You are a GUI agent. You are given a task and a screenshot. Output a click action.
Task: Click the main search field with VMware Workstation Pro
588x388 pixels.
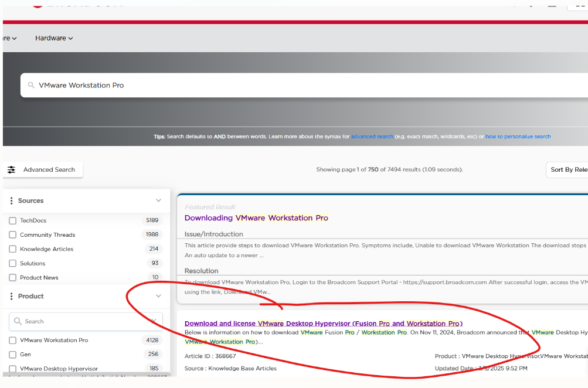(304, 85)
